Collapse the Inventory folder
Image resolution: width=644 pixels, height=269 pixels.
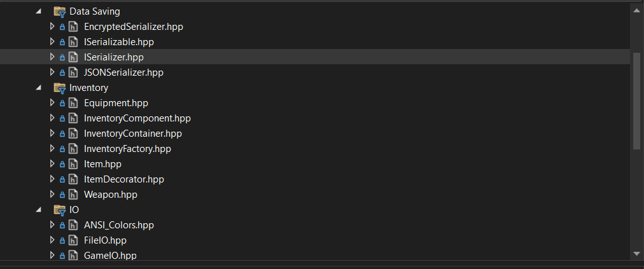click(39, 88)
